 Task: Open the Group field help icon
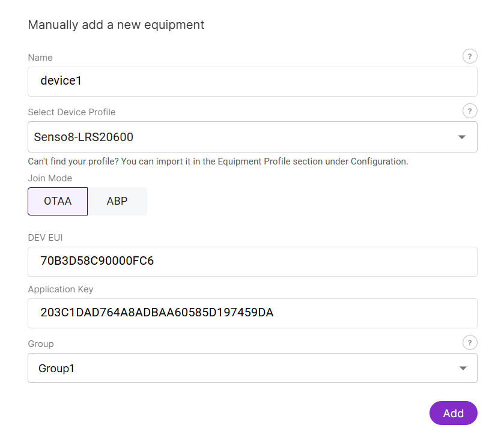pyautogui.click(x=470, y=342)
